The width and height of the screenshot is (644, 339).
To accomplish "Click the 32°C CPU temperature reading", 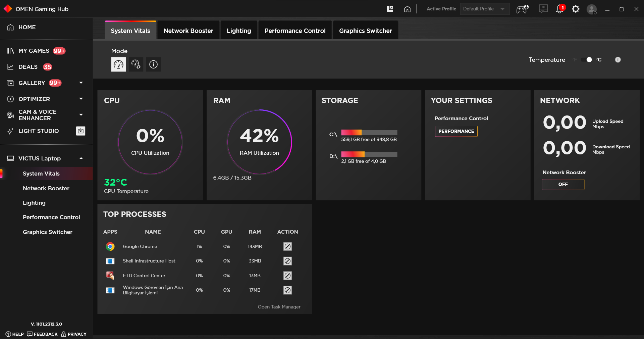I will click(x=116, y=182).
